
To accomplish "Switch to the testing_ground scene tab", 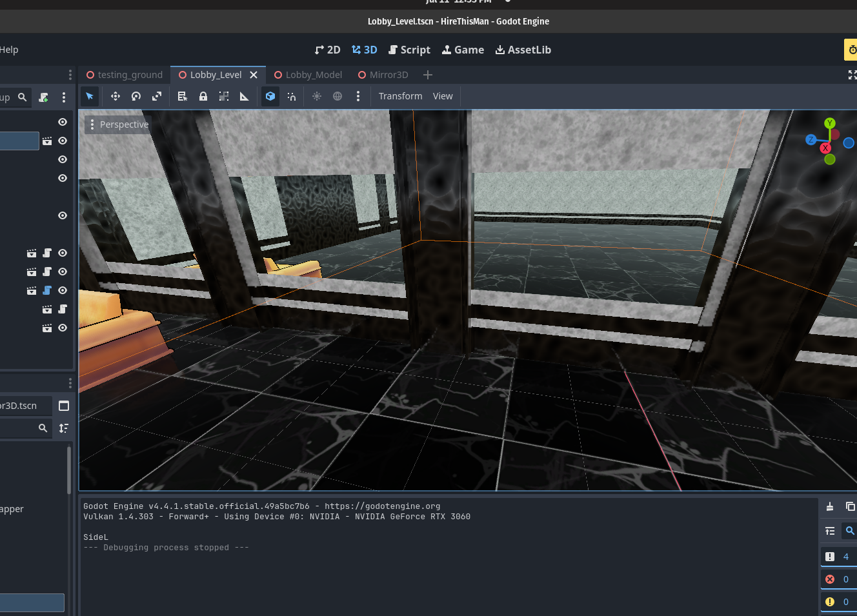I will tap(125, 75).
